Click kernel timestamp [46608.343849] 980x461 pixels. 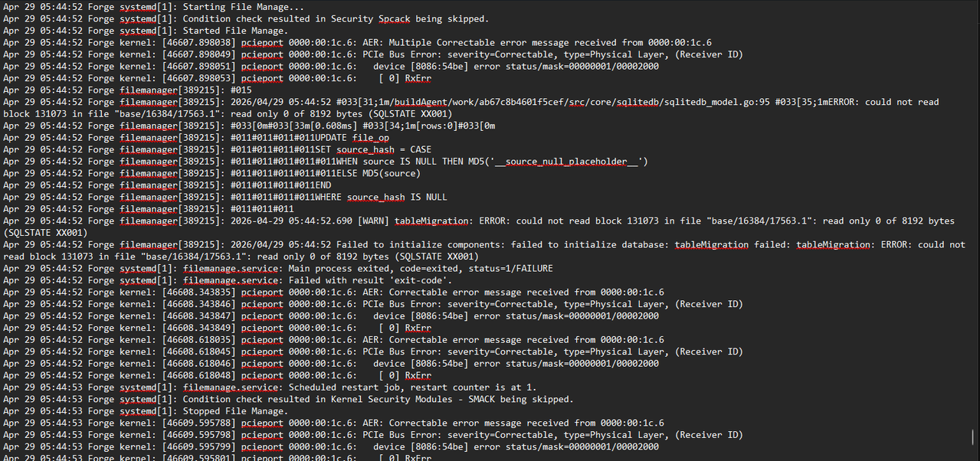[199, 328]
